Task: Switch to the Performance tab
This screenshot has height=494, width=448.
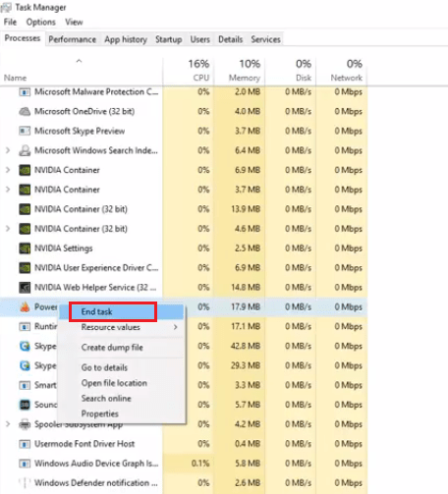Action: 73,39
